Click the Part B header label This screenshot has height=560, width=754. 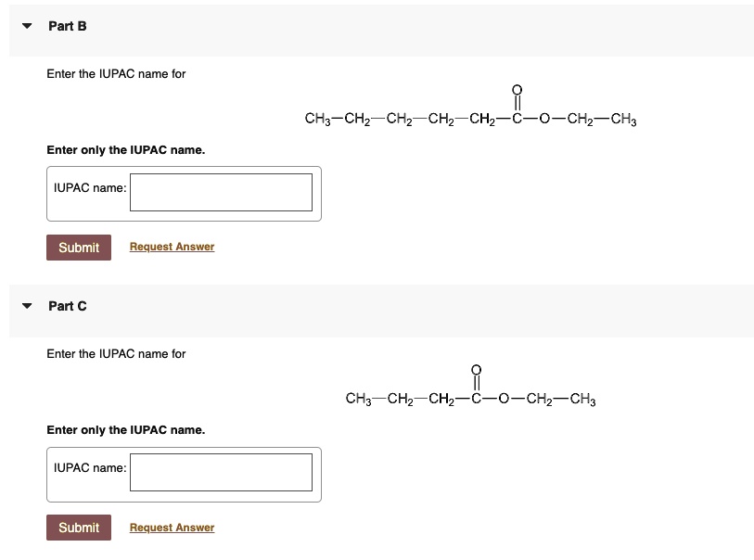[67, 26]
